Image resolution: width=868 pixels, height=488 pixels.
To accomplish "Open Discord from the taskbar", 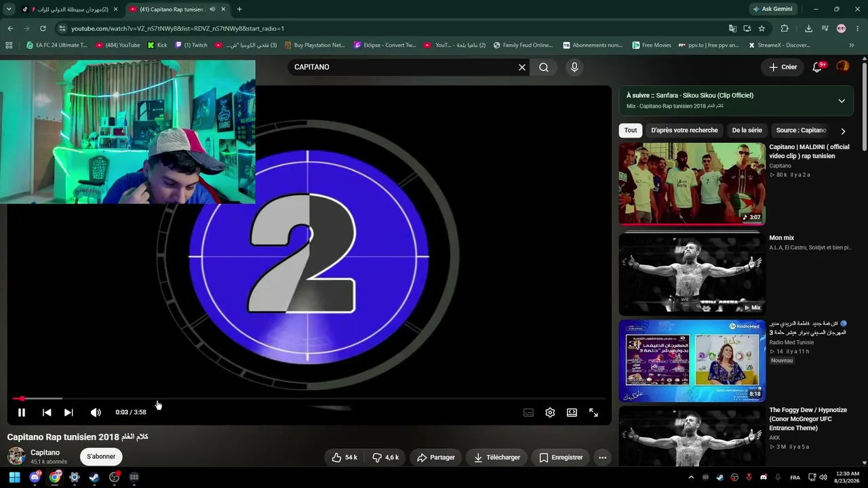I will point(35,477).
